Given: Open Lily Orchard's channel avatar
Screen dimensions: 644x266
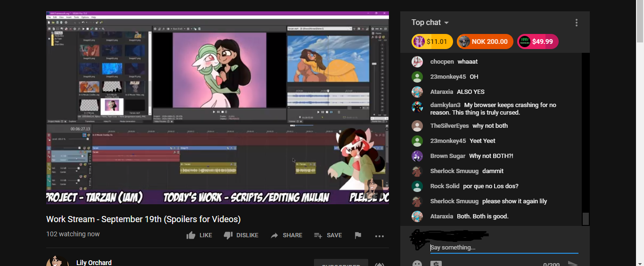Looking at the screenshot, I should coord(58,261).
